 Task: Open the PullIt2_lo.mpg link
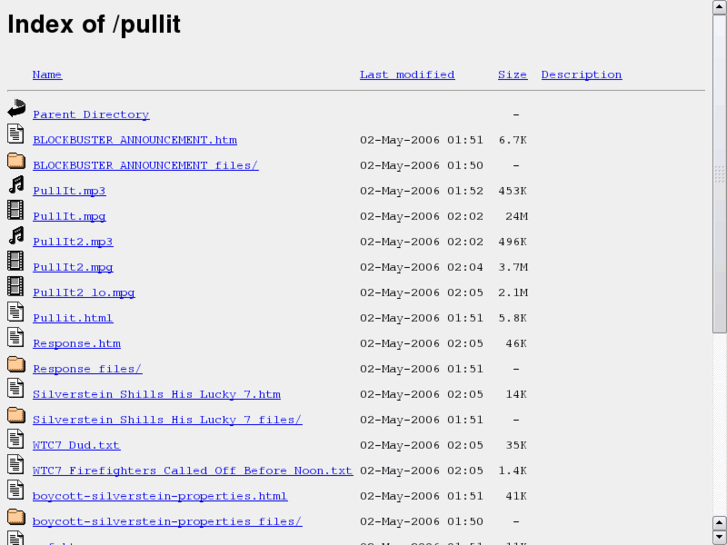(x=83, y=293)
